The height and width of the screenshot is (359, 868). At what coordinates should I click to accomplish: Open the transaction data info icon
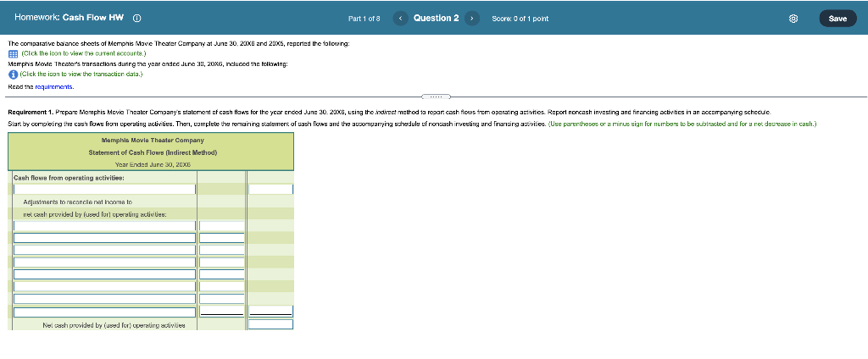click(x=13, y=74)
